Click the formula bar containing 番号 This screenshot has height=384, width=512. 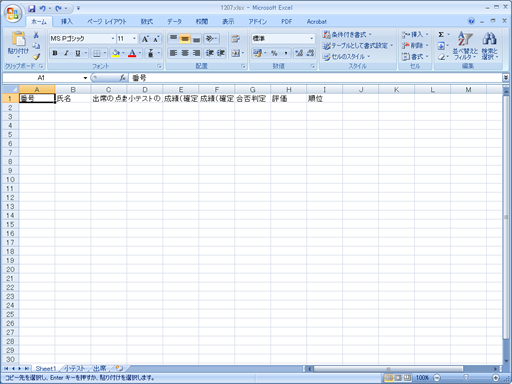pyautogui.click(x=315, y=78)
